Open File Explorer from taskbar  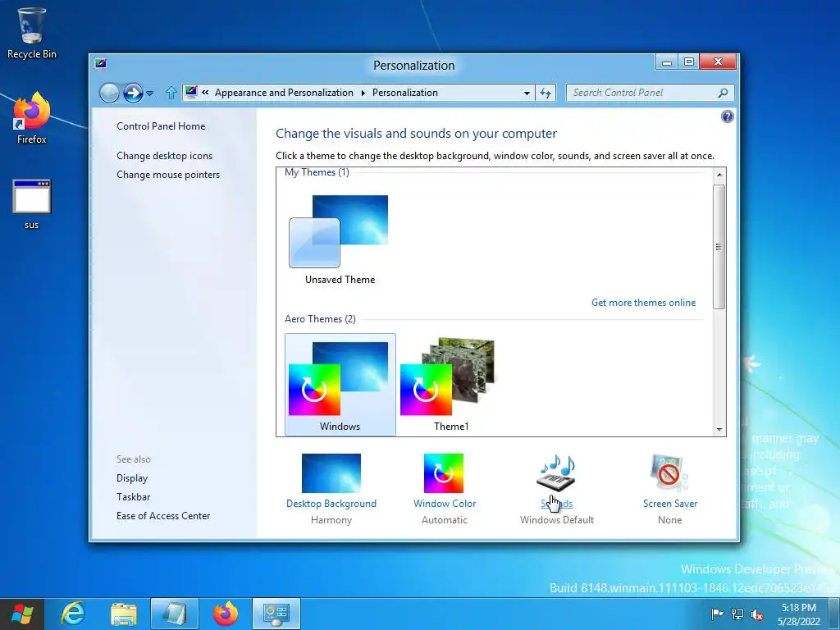click(x=124, y=614)
